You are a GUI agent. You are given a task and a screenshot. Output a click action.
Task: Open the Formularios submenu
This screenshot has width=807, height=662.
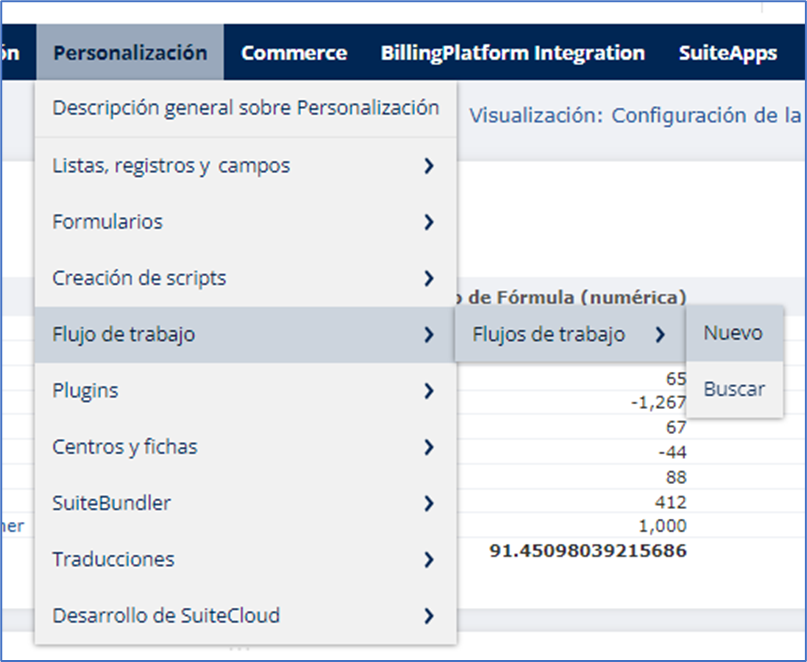click(x=245, y=222)
